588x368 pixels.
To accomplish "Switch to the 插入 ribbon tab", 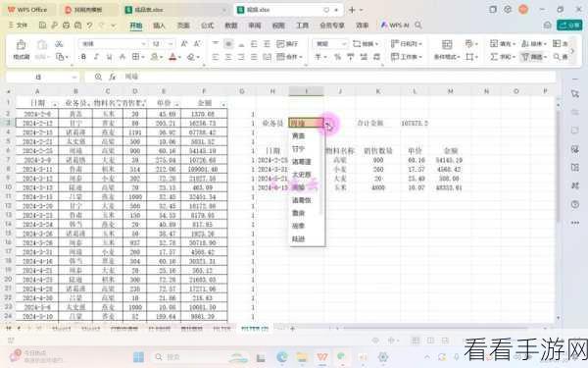I will [159, 26].
